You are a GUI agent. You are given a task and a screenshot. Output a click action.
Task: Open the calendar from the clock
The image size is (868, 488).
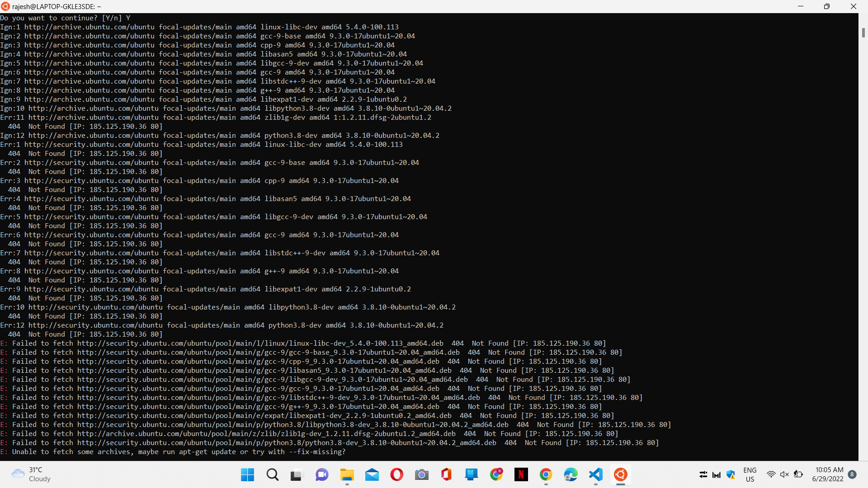pos(829,474)
